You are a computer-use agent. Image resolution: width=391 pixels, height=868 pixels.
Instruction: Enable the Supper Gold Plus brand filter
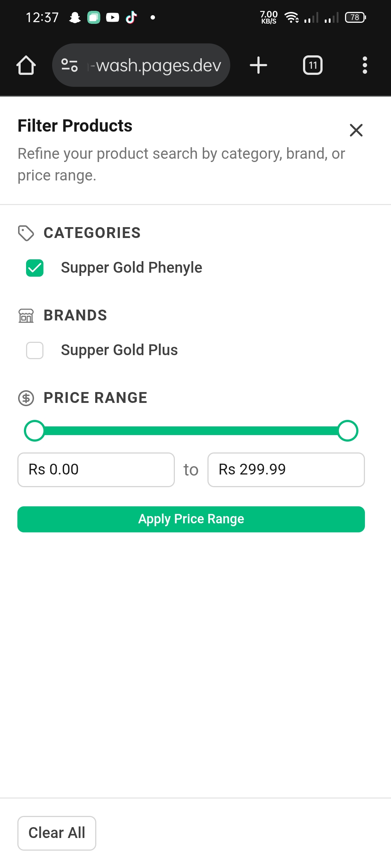[35, 350]
